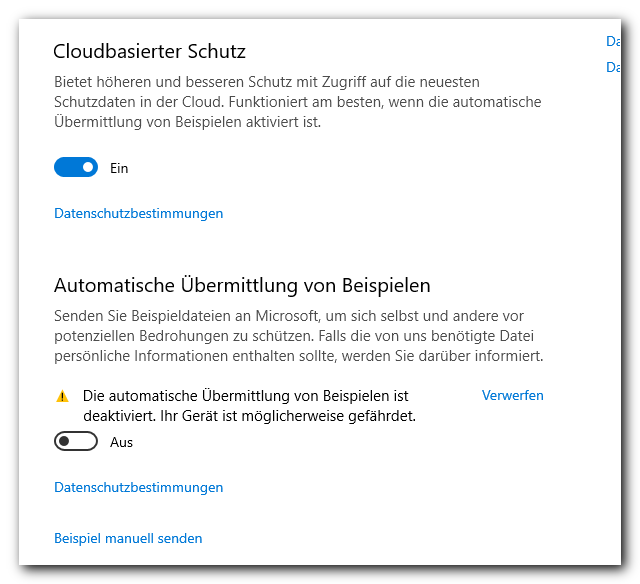Click the lower cut-off 'Da' link
Image resolution: width=640 pixels, height=584 pixels.
pos(613,67)
